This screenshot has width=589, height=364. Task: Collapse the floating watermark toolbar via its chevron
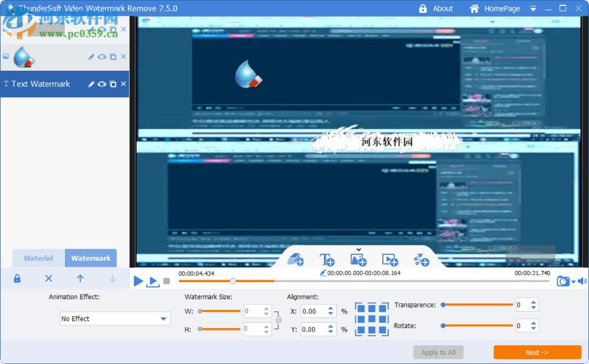(x=358, y=249)
